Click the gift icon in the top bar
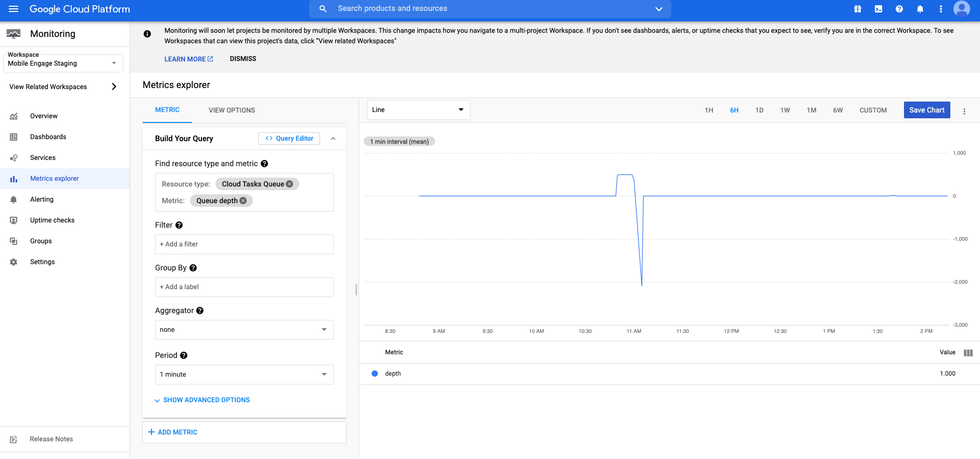980x459 pixels. [x=858, y=9]
